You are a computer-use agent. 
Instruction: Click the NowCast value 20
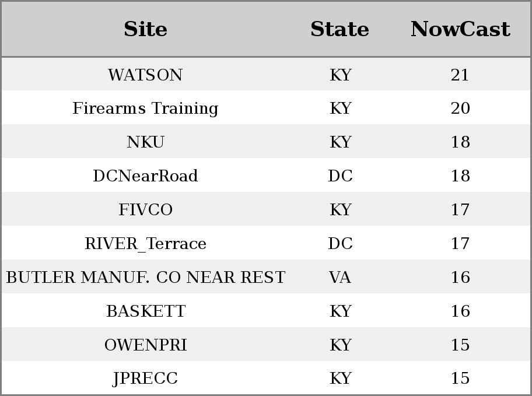[x=460, y=108]
